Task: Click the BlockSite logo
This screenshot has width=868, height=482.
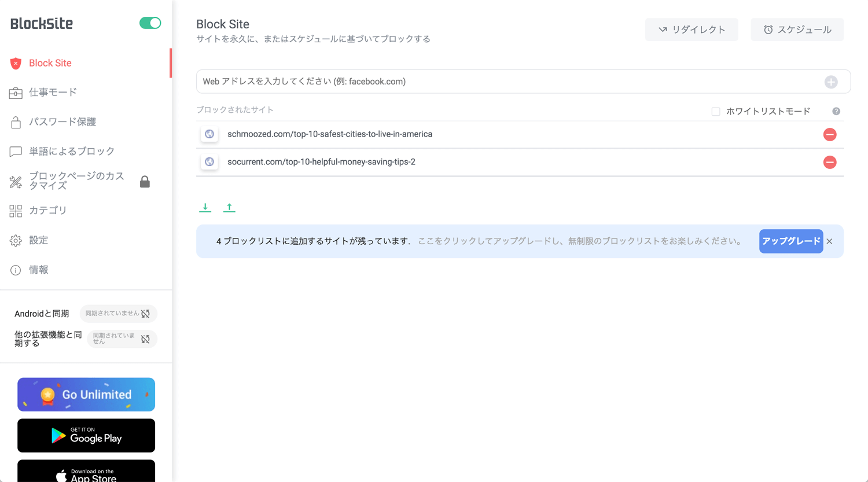Action: pyautogui.click(x=42, y=24)
